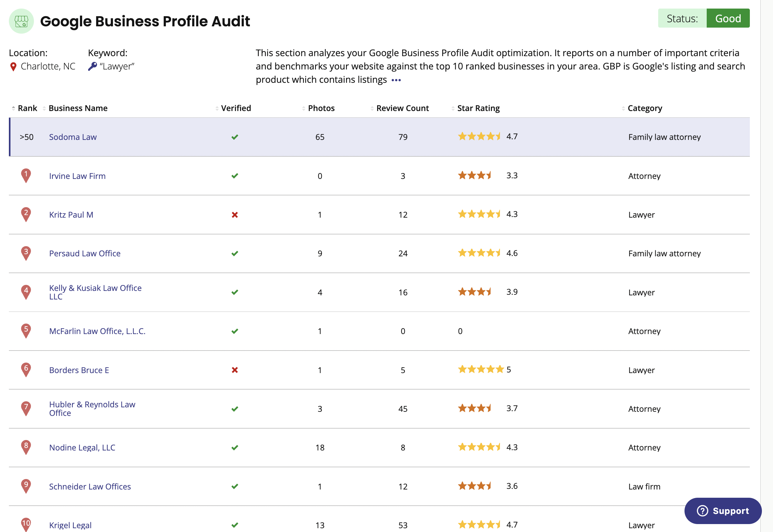Click "Family law attorney" in Persaud row

point(665,253)
